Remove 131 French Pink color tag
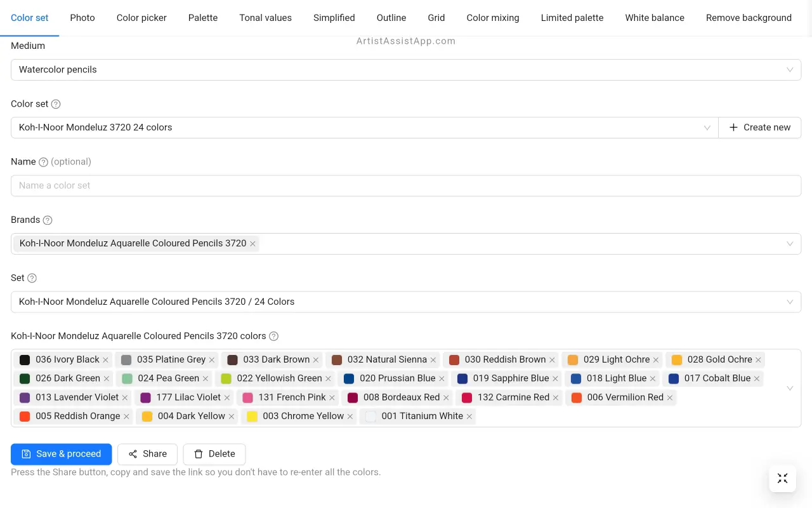Screen dimensions: 812x508 pos(332,398)
